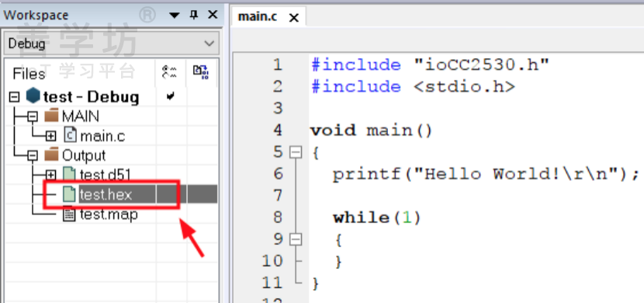Collapse the MAIN group
The height and width of the screenshot is (303, 644).
click(33, 117)
